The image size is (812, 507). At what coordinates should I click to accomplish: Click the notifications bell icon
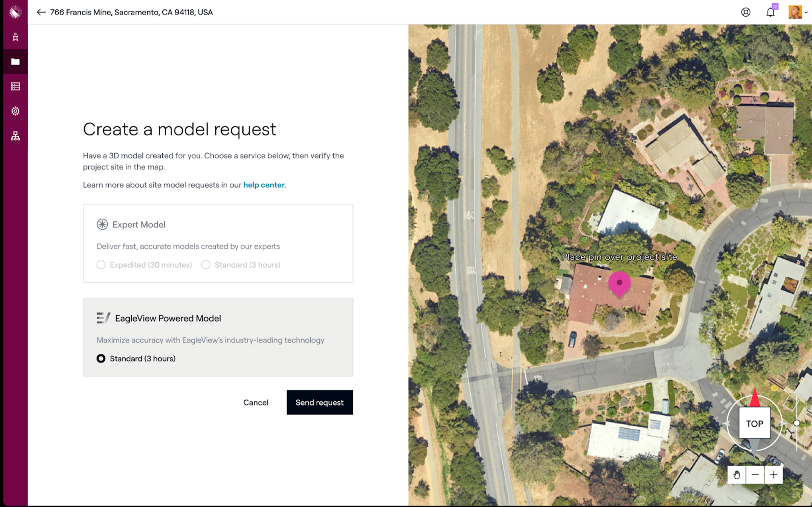point(770,12)
